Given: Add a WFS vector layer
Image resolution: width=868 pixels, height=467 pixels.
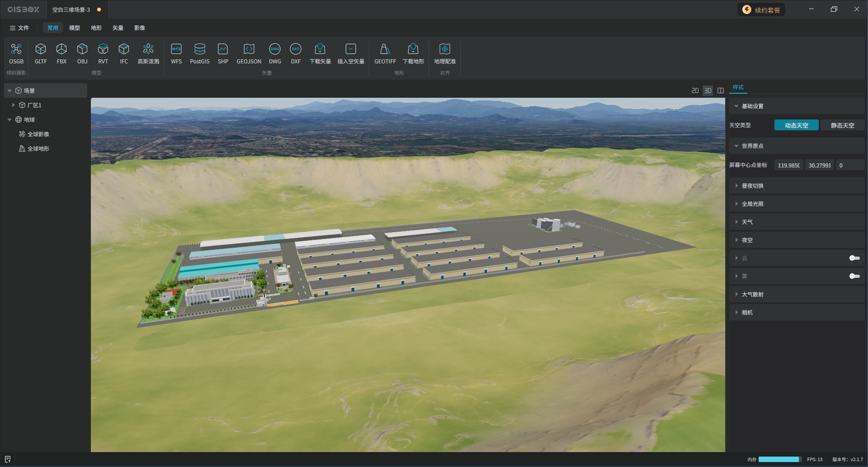Looking at the screenshot, I should [x=176, y=53].
